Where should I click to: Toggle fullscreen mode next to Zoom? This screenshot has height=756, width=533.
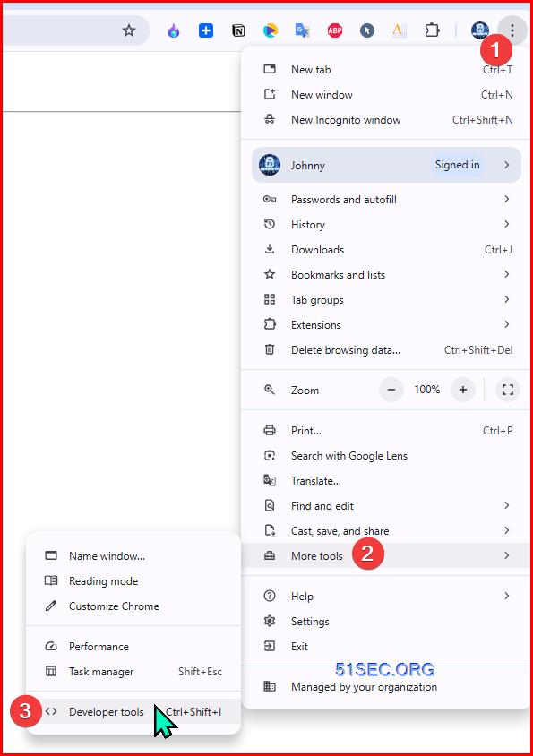click(507, 390)
